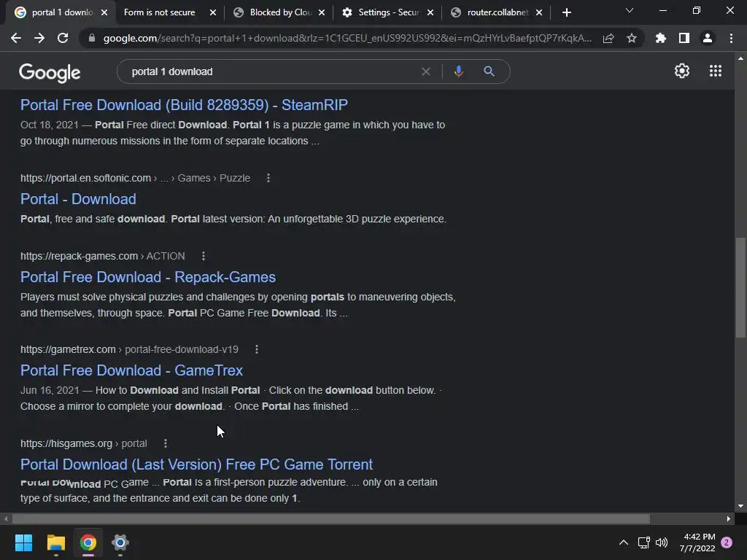The image size is (747, 560).
Task: Open the Windows Start menu
Action: pyautogui.click(x=23, y=542)
